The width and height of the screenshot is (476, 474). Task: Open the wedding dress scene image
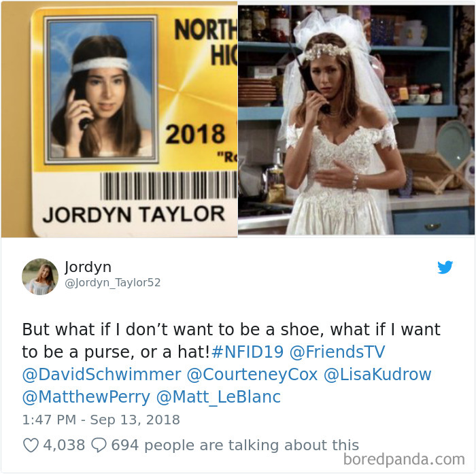click(x=356, y=119)
